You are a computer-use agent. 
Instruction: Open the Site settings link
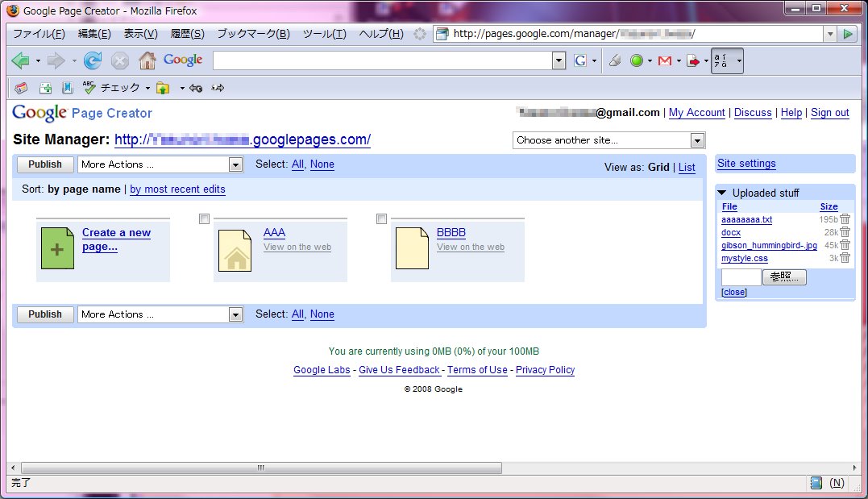click(746, 164)
